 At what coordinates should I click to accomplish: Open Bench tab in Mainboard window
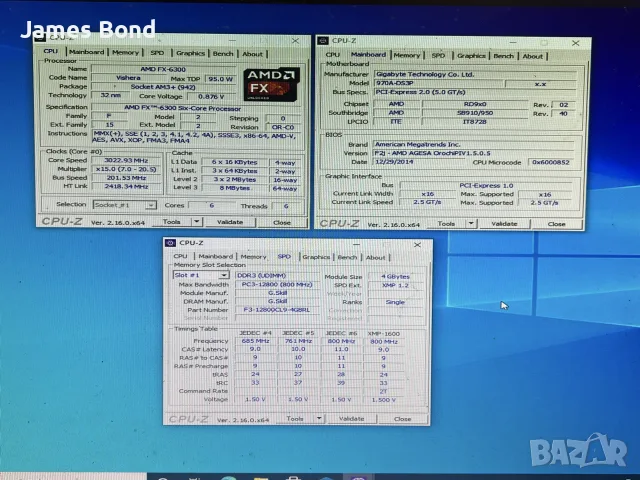(504, 56)
